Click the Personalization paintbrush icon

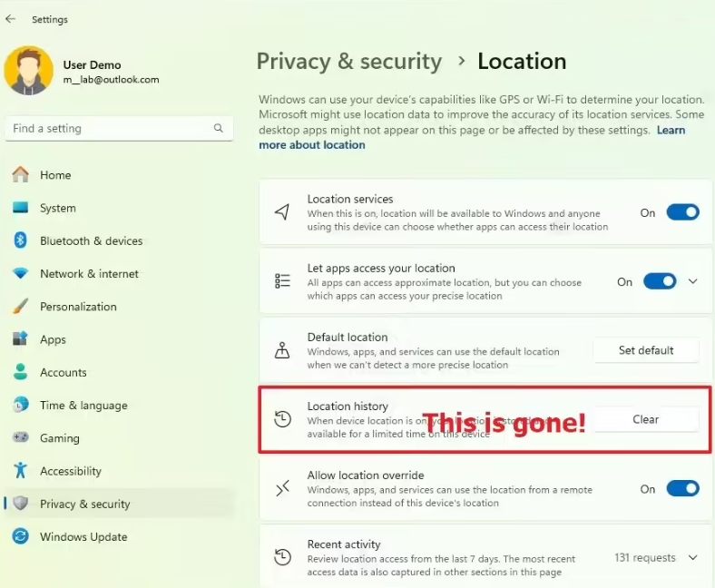point(21,306)
